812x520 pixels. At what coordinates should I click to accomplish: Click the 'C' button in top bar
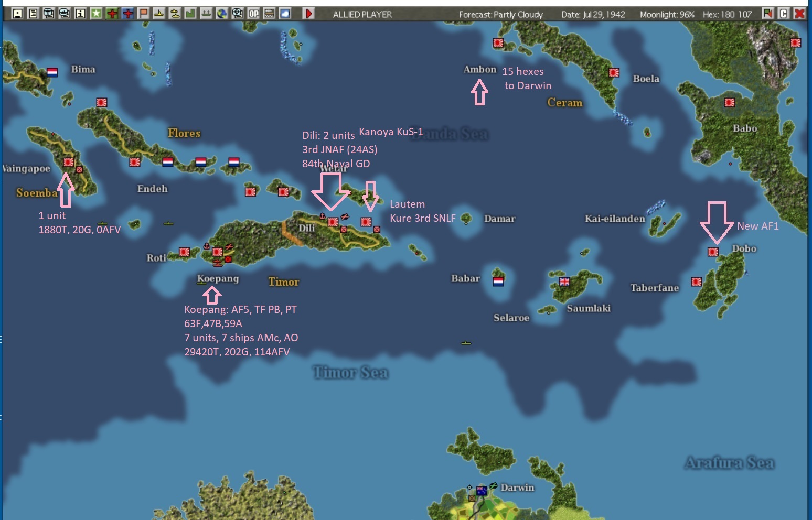click(784, 14)
